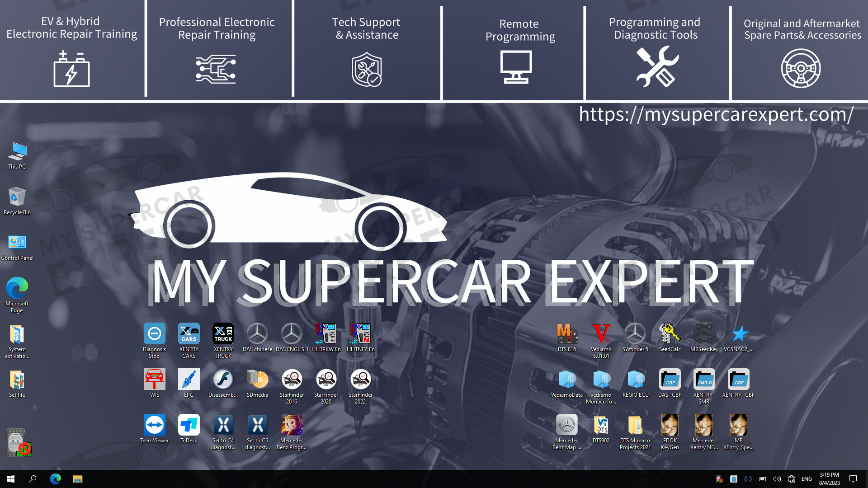Open Vediamo 5.01.01 shortcut
The image size is (868, 488).
pyautogui.click(x=601, y=334)
